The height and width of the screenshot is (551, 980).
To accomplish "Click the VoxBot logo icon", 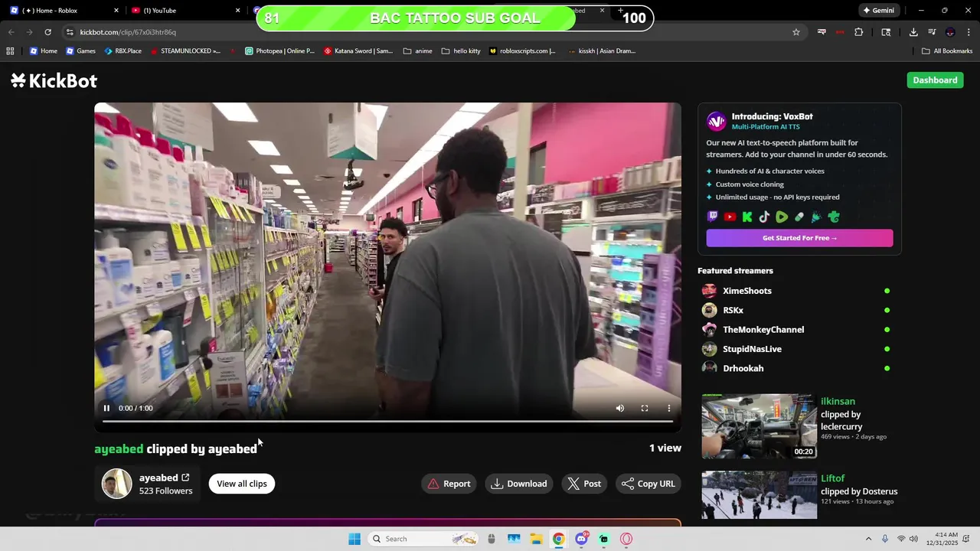I will (717, 121).
